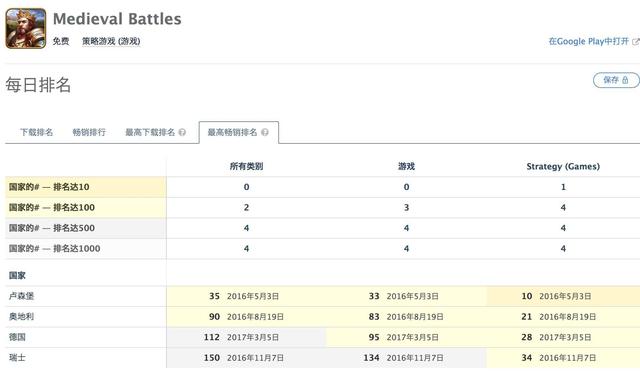Click value 2 in 排名达100 所有类别 cell
The image size is (640, 371).
tap(246, 207)
